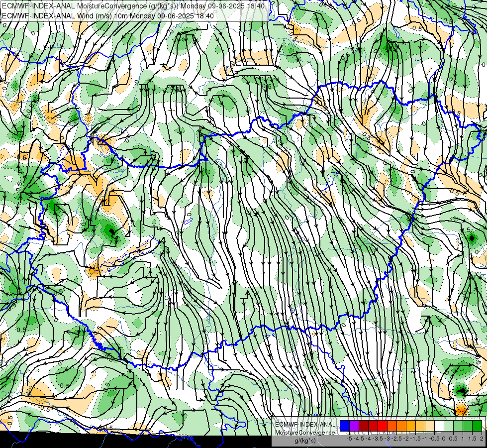Click the white legend swatch
The width and height of the screenshot is (487, 448).
click(x=439, y=426)
